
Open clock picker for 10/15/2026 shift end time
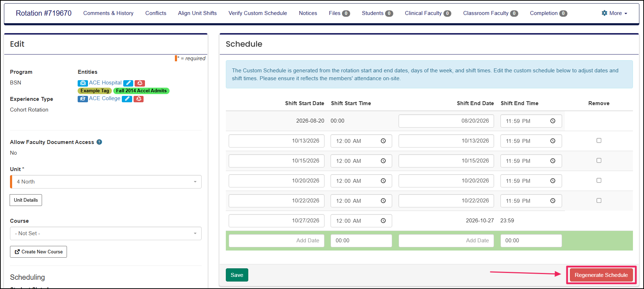tap(553, 161)
